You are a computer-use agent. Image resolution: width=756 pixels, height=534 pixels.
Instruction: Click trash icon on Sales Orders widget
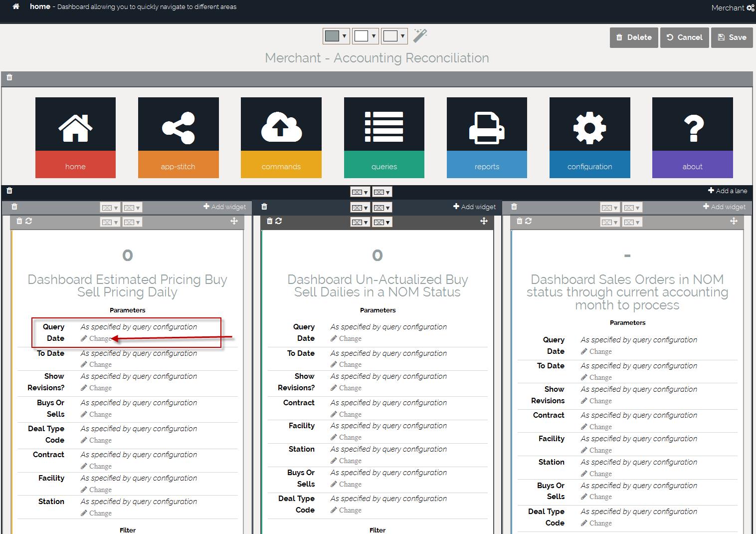click(520, 221)
